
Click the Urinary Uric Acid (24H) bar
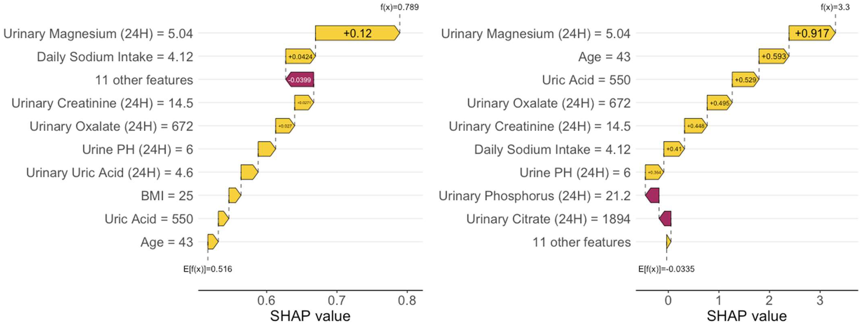point(249,172)
